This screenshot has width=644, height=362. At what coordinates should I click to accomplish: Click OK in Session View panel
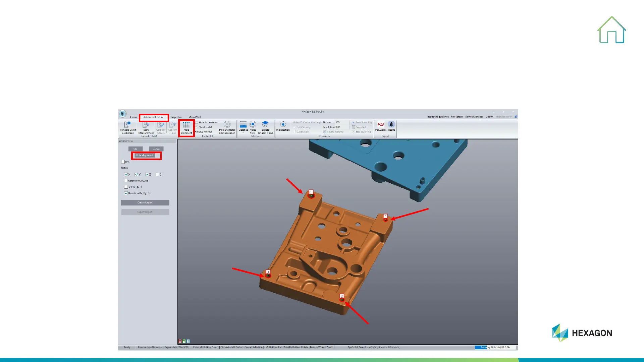pos(135,149)
